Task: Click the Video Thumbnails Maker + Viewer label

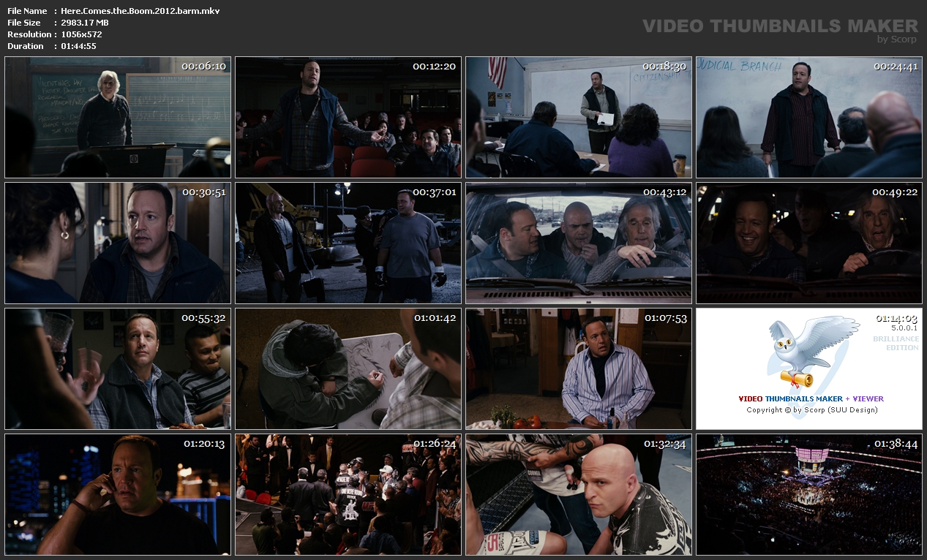Action: tap(811, 398)
